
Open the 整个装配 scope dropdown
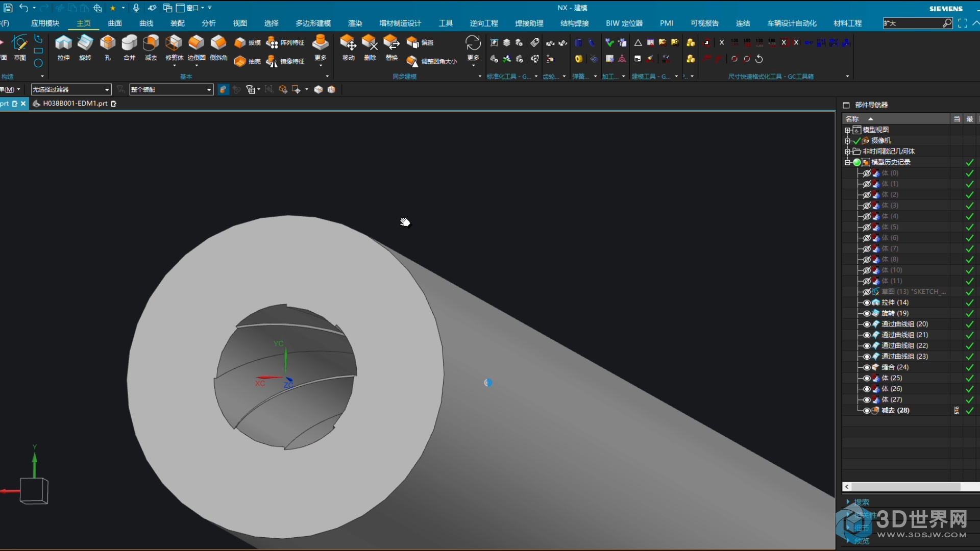pyautogui.click(x=171, y=89)
